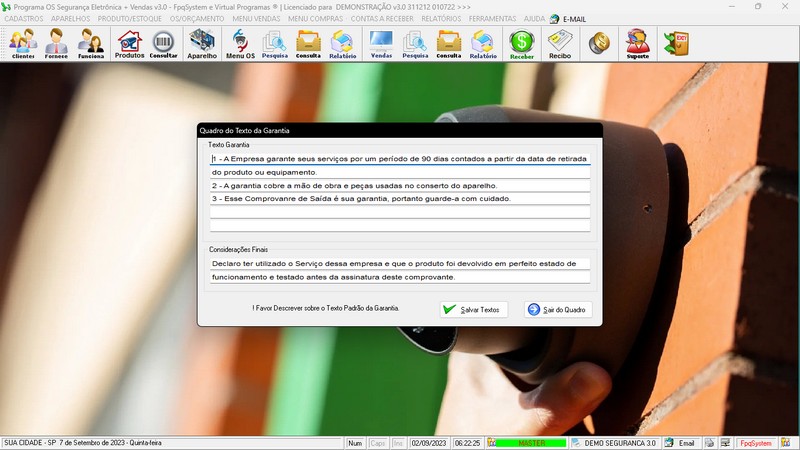Open the Recibo toolbar icon
Screen dimensions: 800x450
[x=560, y=44]
